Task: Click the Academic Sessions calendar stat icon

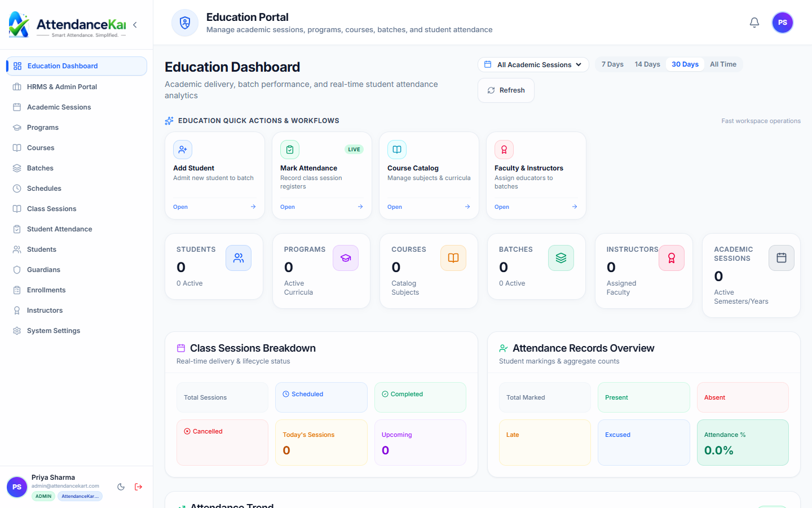Action: (782, 258)
